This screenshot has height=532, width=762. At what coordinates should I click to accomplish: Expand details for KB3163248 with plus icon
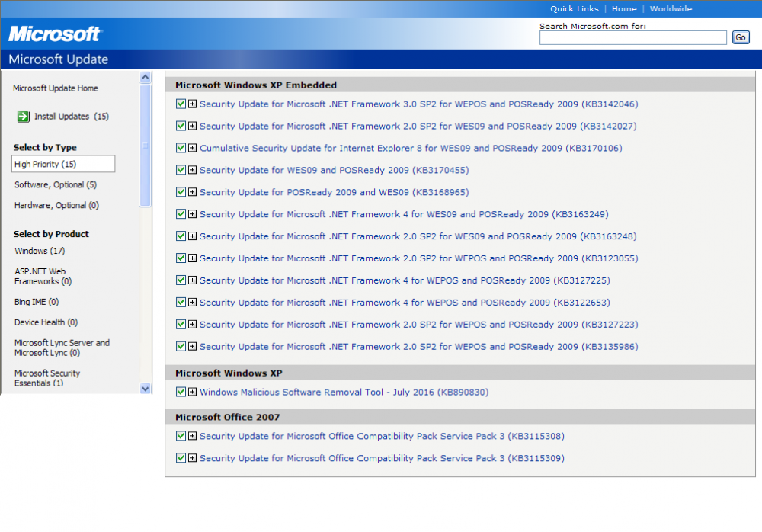(193, 236)
